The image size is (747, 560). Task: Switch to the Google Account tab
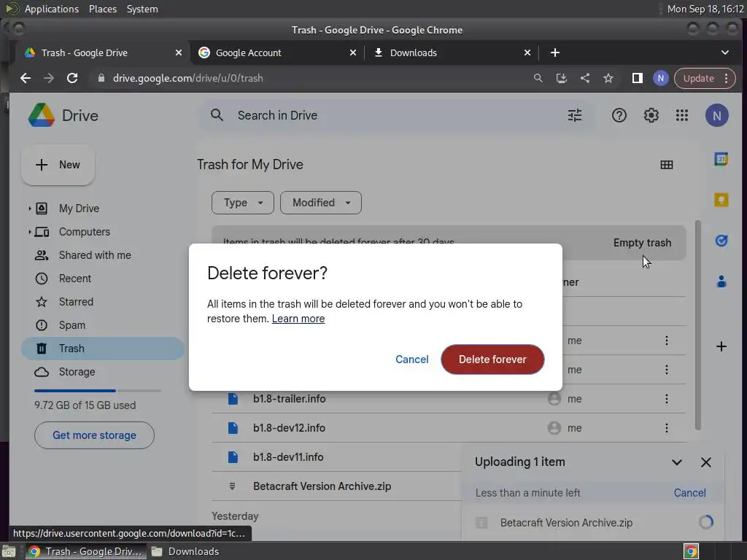tap(276, 52)
